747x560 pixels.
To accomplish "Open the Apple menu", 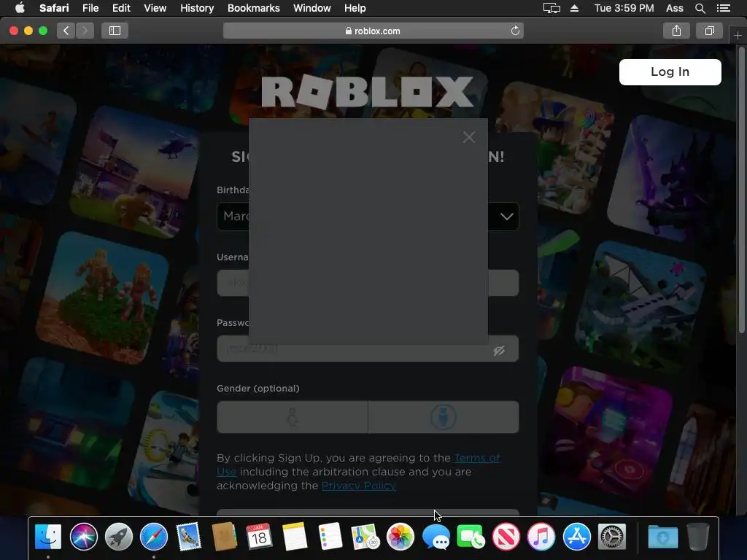I will tap(20, 8).
